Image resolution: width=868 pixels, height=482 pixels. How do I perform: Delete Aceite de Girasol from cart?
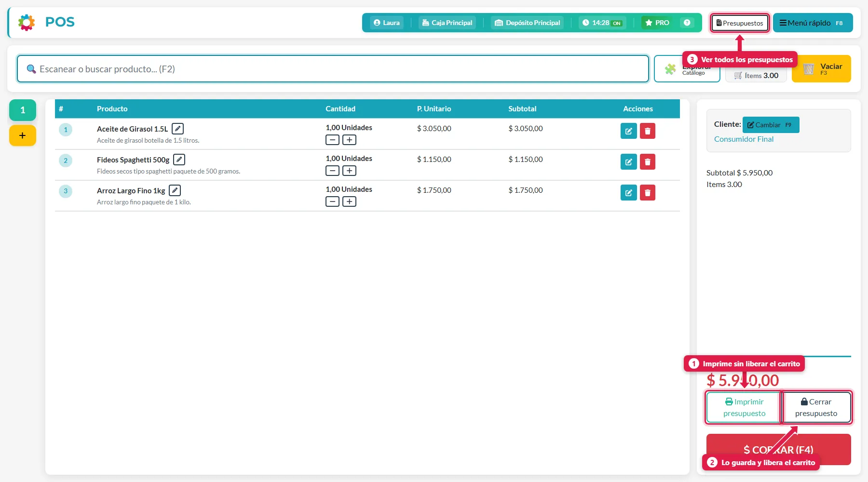[x=648, y=131]
